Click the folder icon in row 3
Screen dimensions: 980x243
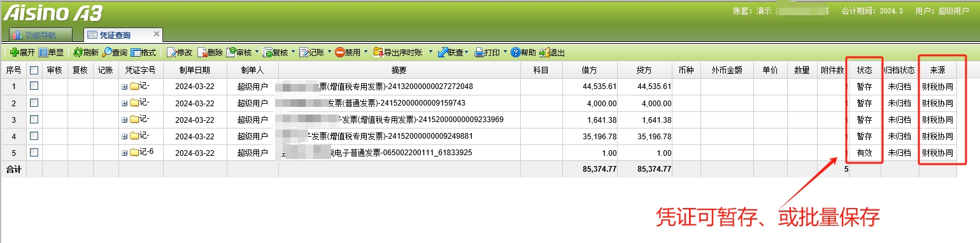tap(134, 119)
